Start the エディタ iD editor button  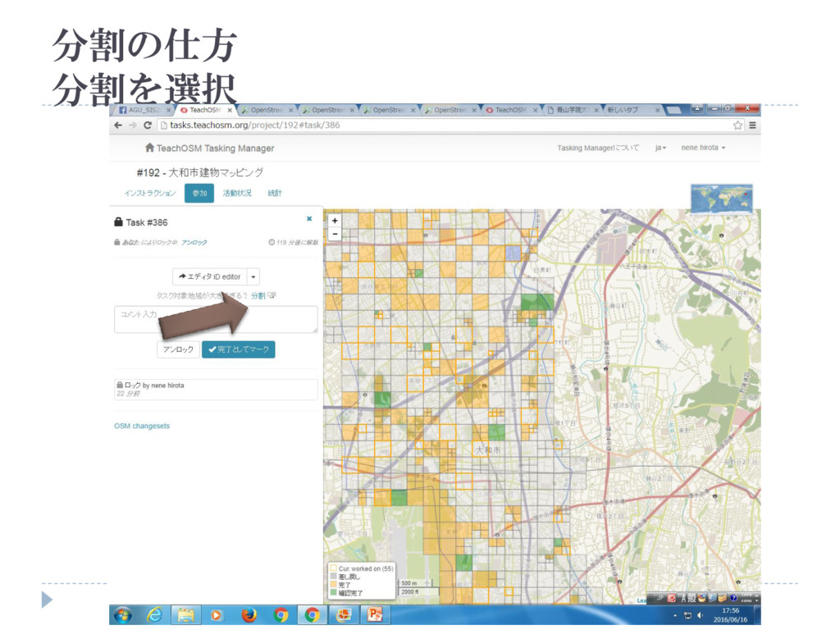click(209, 277)
